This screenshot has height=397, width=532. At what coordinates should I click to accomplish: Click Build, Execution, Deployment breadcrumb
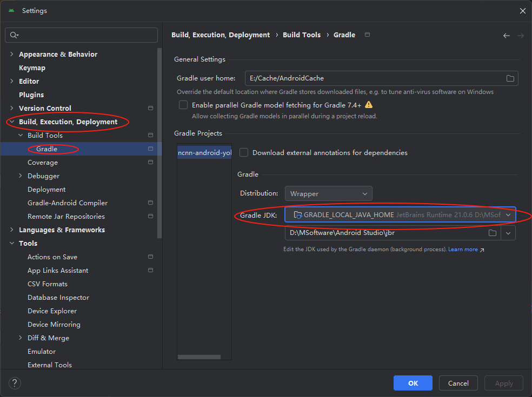(x=221, y=35)
